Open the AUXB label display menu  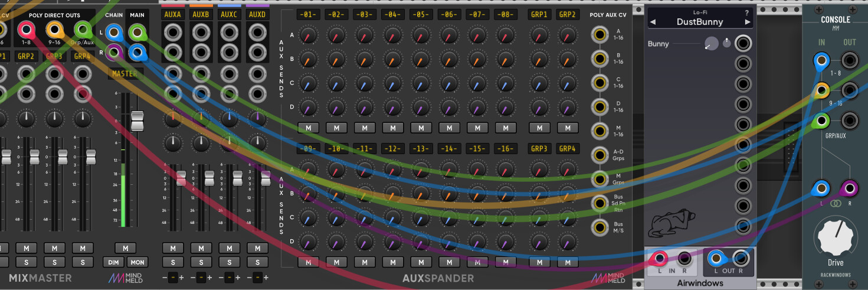coord(201,14)
